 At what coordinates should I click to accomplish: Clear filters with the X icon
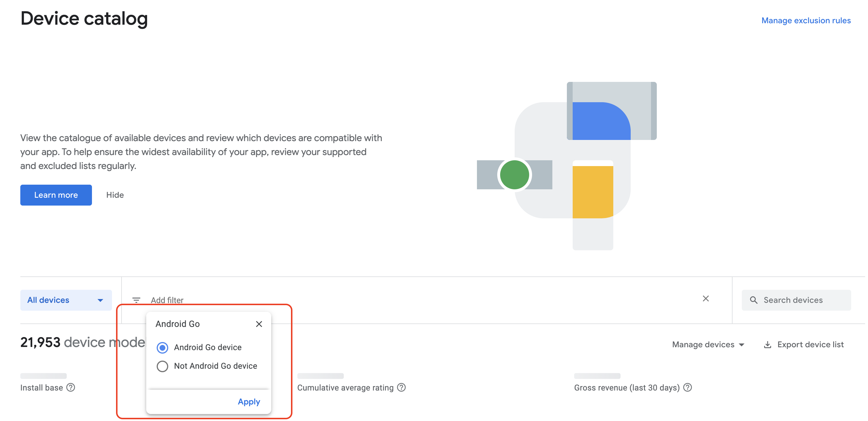[x=706, y=298]
